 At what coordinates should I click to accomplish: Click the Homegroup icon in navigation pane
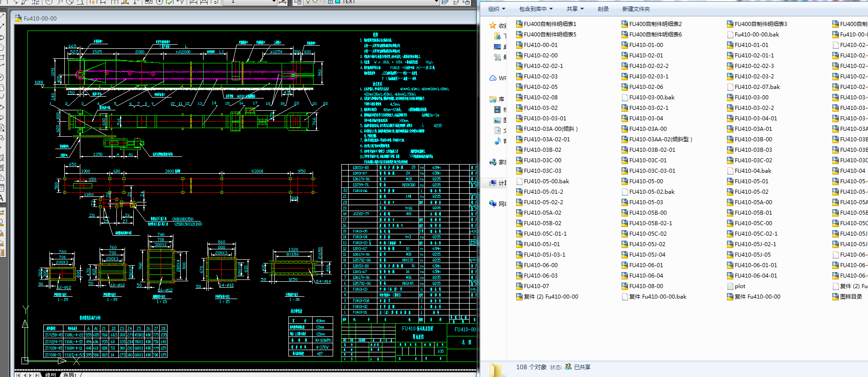[493, 162]
